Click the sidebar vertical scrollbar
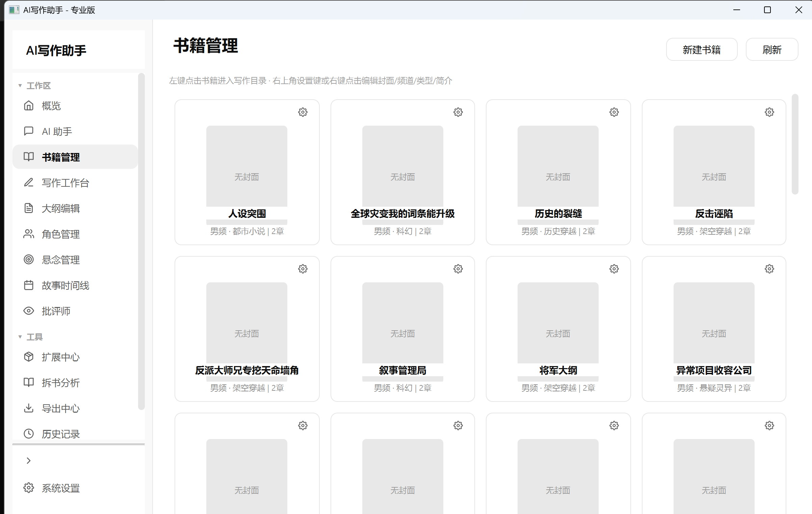Screen dimensions: 812x514 coord(141,241)
